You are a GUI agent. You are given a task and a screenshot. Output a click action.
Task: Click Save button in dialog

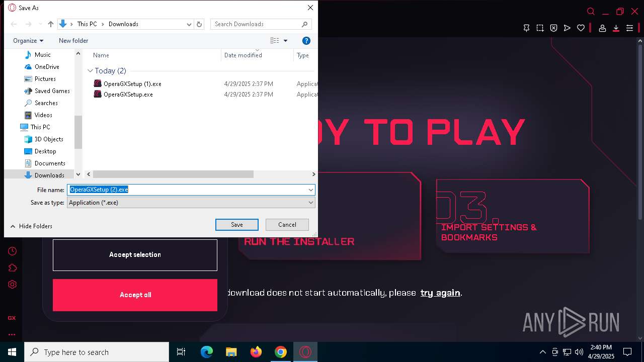coord(237,225)
